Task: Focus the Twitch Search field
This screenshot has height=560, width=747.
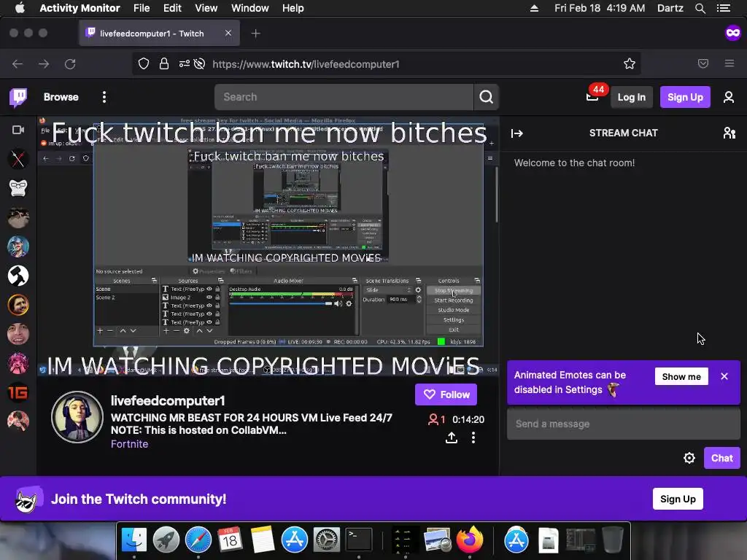Action: tap(344, 97)
